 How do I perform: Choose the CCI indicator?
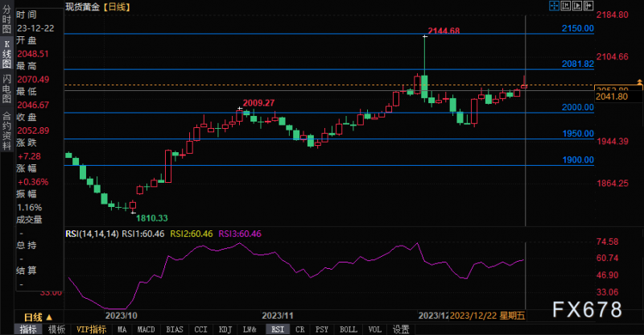click(x=200, y=329)
